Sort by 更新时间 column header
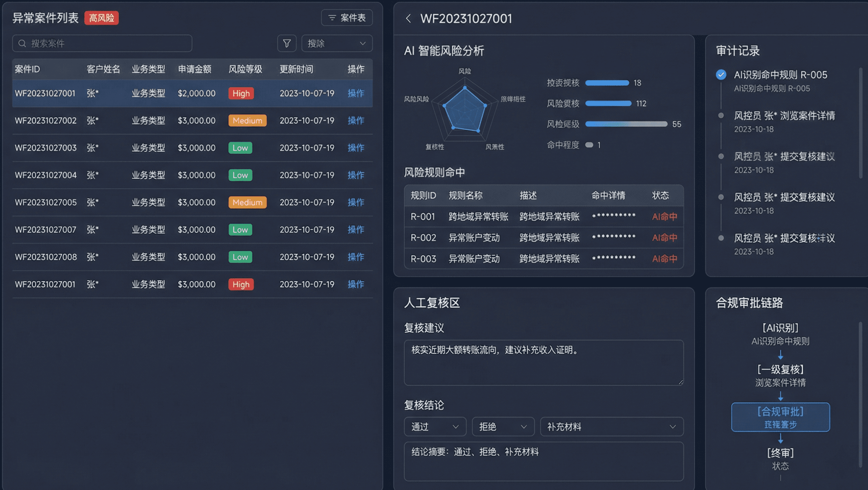 point(296,69)
